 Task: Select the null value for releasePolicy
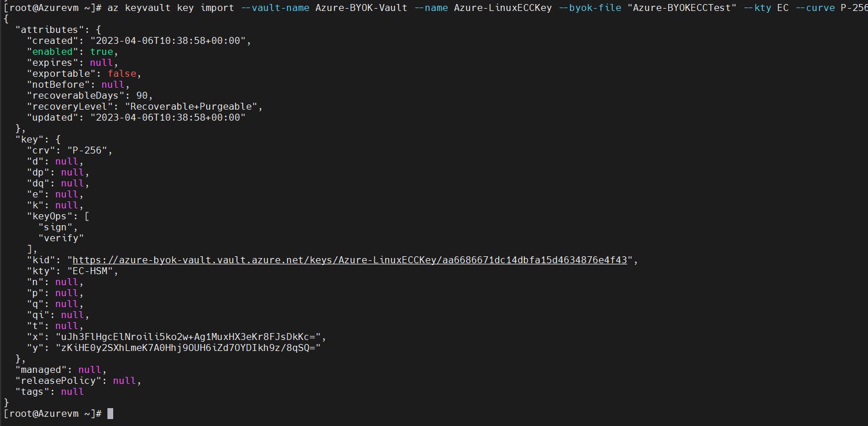124,380
